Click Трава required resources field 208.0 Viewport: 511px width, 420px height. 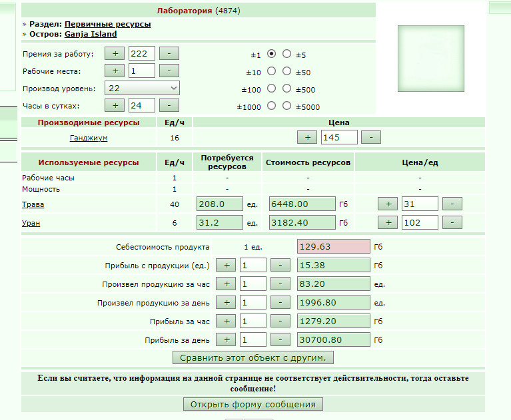point(220,204)
